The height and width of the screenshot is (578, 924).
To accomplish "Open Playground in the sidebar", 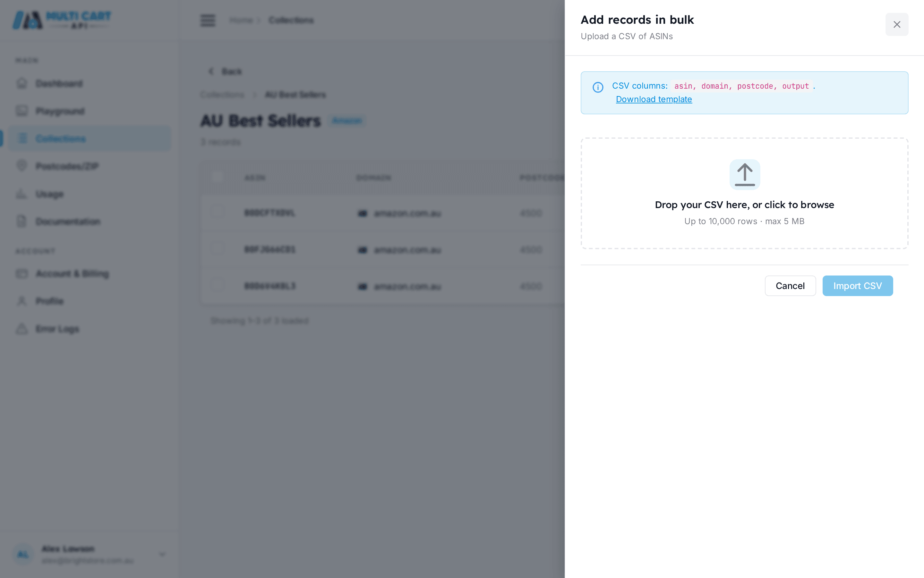I will pos(89,111).
